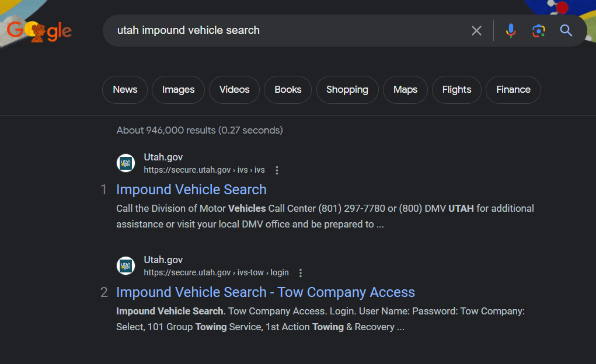Screen dimensions: 596x364
Task: Switch to the Finance tab
Action: 513,90
